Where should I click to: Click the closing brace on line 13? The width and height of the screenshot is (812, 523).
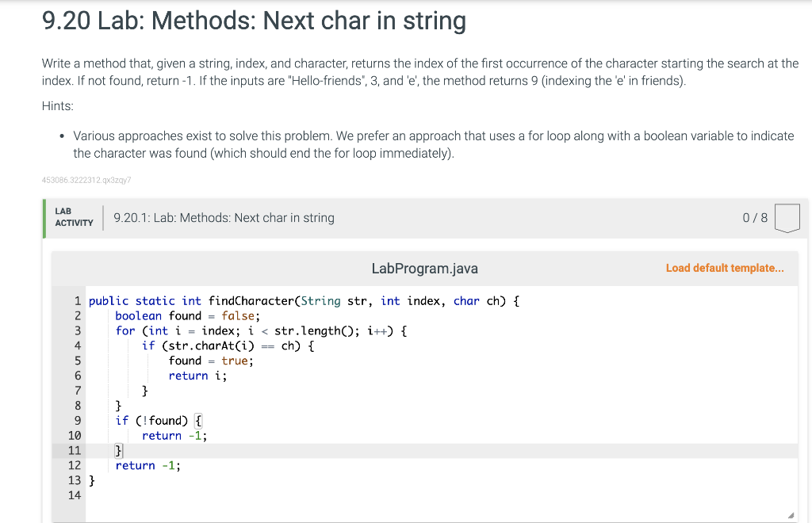(92, 480)
